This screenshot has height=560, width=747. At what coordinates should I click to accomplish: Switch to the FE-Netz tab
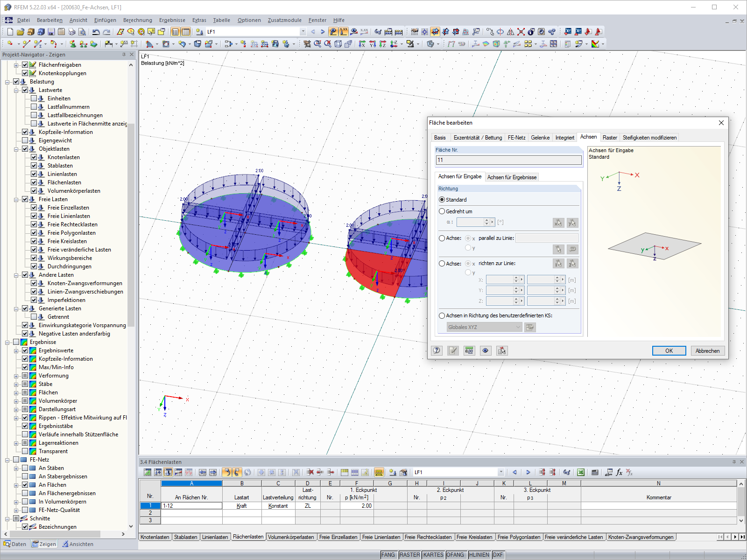tap(516, 138)
